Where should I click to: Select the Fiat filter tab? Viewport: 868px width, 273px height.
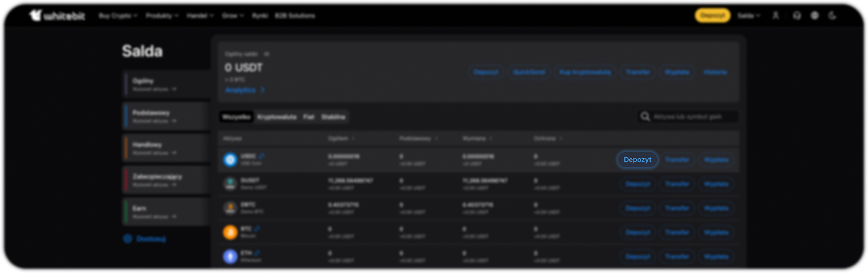coord(309,117)
